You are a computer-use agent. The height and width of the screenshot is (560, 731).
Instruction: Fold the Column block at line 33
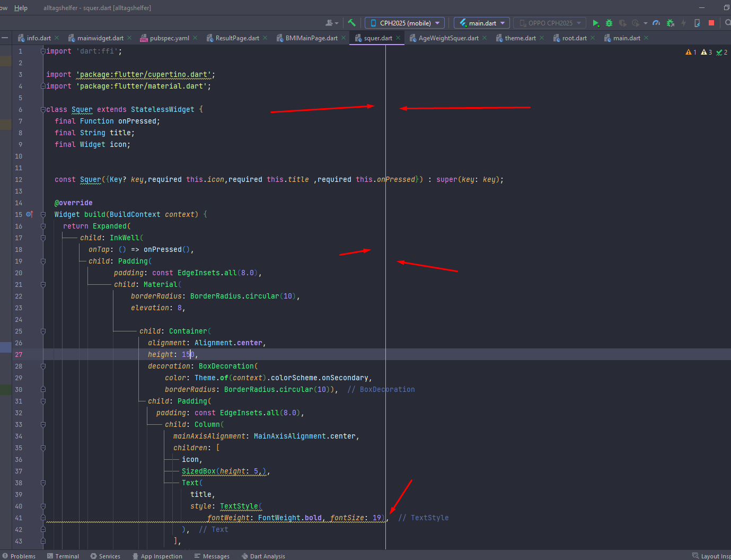43,424
